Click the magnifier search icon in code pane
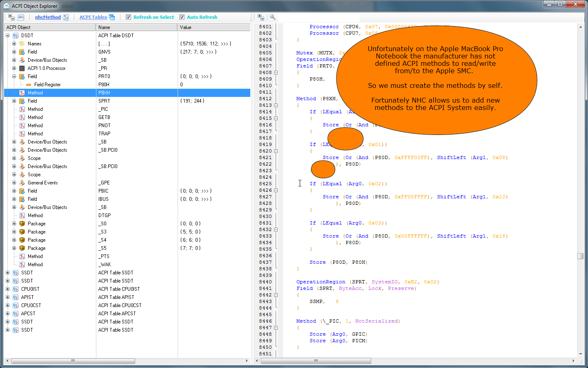The height and width of the screenshot is (368, 588). click(273, 17)
